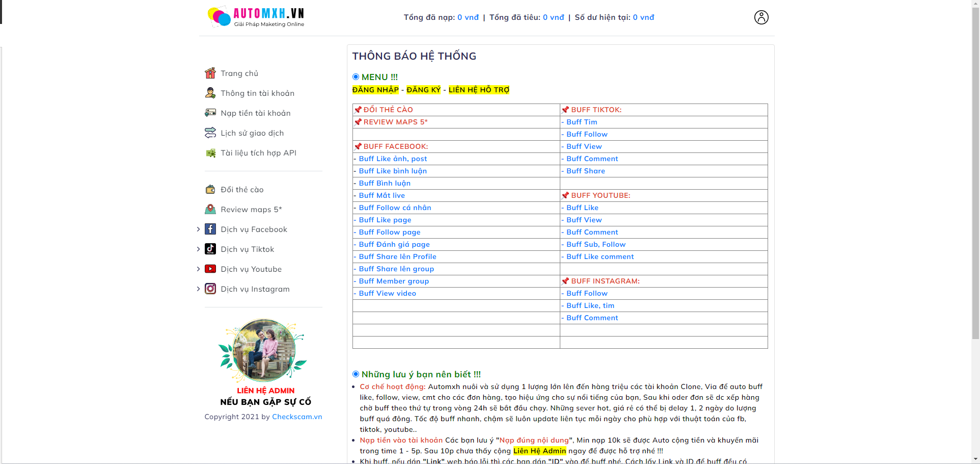Click the Đổi thẻ cào wallet icon
Image resolution: width=980 pixels, height=464 pixels.
(210, 190)
